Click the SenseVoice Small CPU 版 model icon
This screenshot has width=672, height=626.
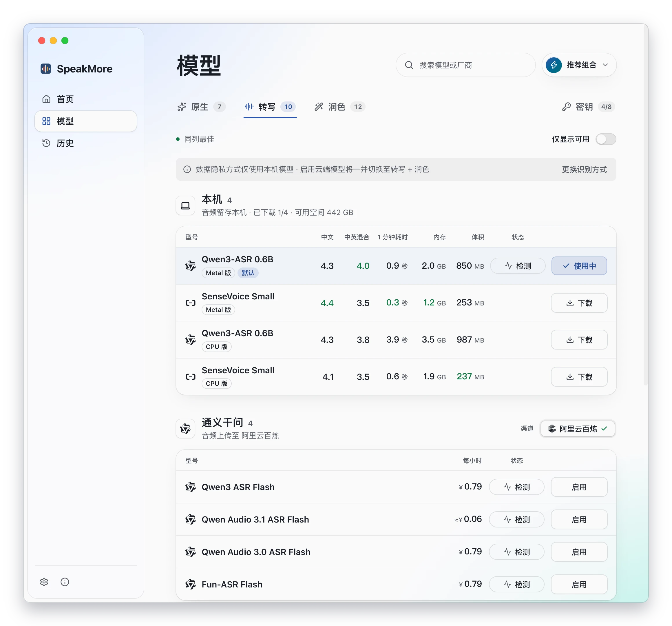click(x=191, y=376)
